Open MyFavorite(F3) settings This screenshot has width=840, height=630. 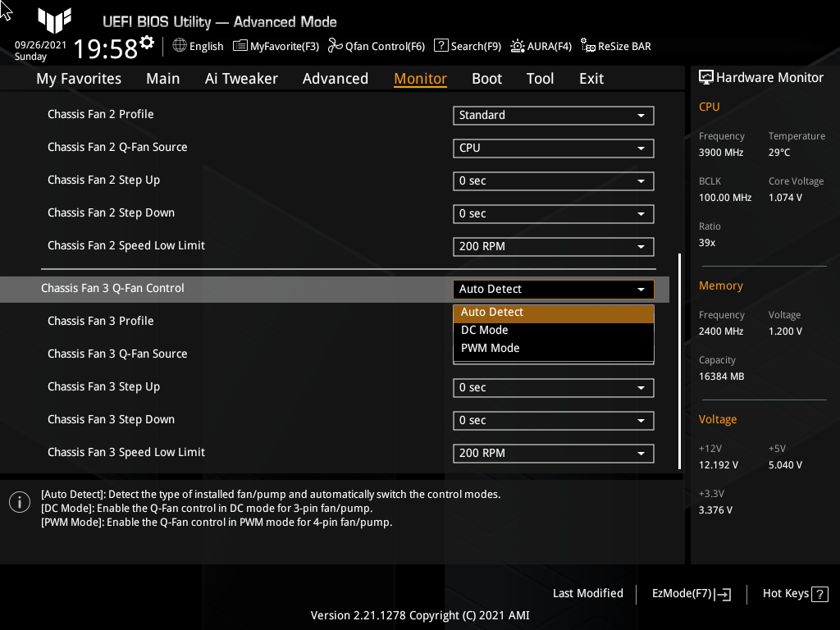tap(276, 46)
